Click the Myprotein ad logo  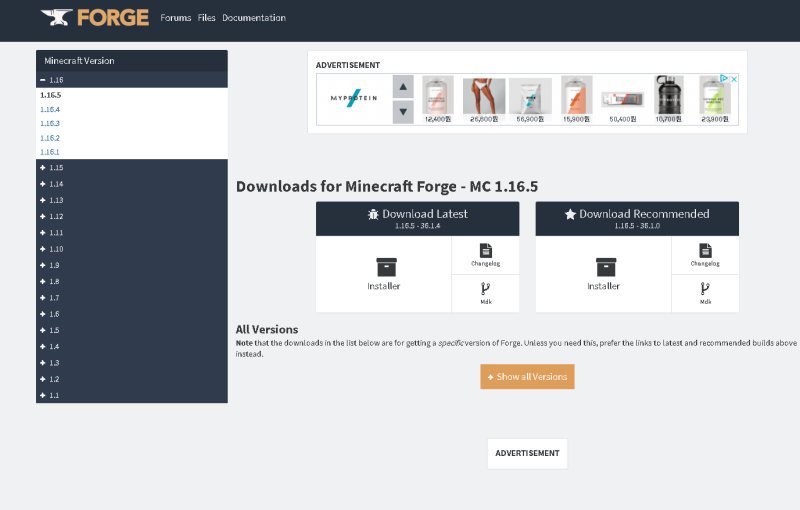[x=354, y=98]
